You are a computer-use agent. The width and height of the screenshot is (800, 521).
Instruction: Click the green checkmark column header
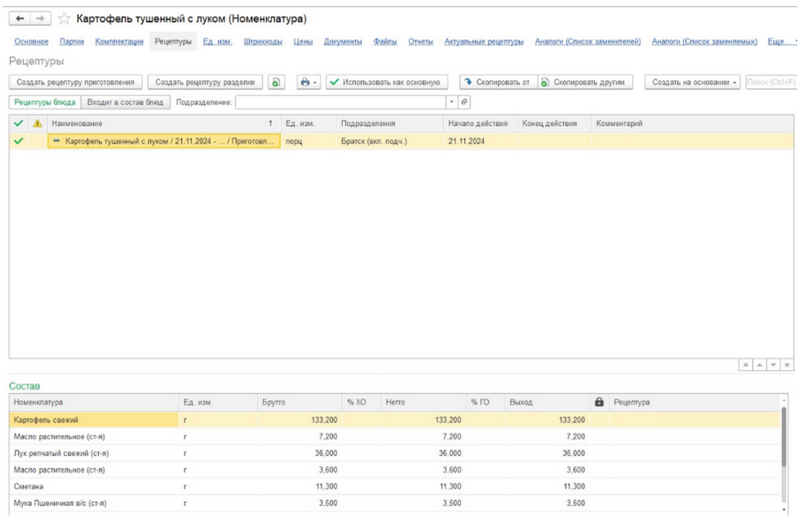[18, 123]
